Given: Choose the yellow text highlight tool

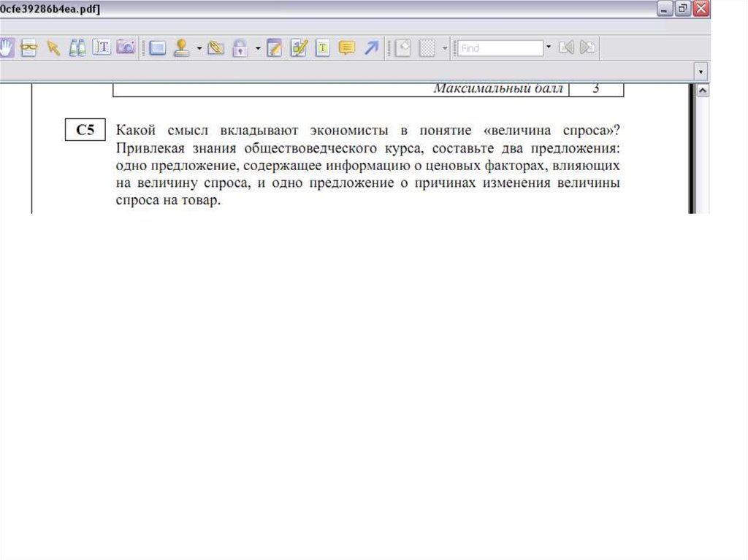Looking at the screenshot, I should 322,48.
